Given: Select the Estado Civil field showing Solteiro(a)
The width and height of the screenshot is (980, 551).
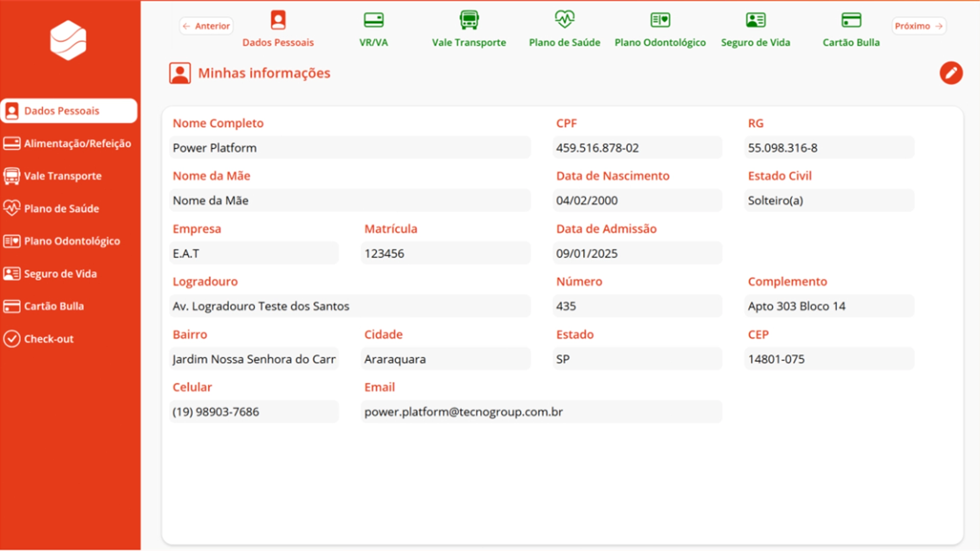Looking at the screenshot, I should point(829,201).
